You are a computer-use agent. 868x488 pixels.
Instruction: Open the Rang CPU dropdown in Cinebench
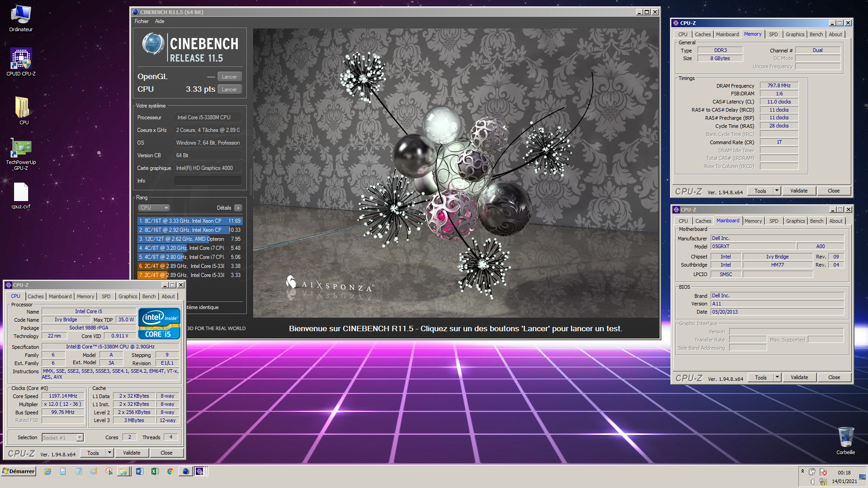coord(154,208)
